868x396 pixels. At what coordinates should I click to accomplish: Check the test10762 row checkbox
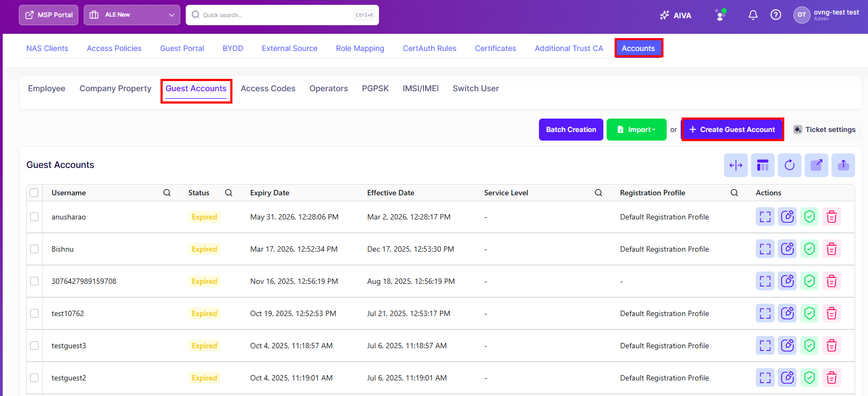coord(34,313)
